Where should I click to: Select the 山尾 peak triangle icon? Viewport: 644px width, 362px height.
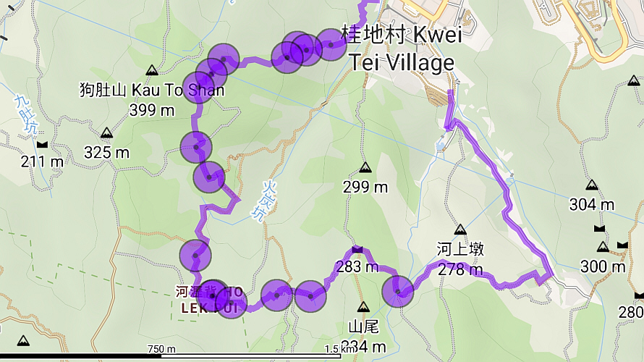point(363,307)
